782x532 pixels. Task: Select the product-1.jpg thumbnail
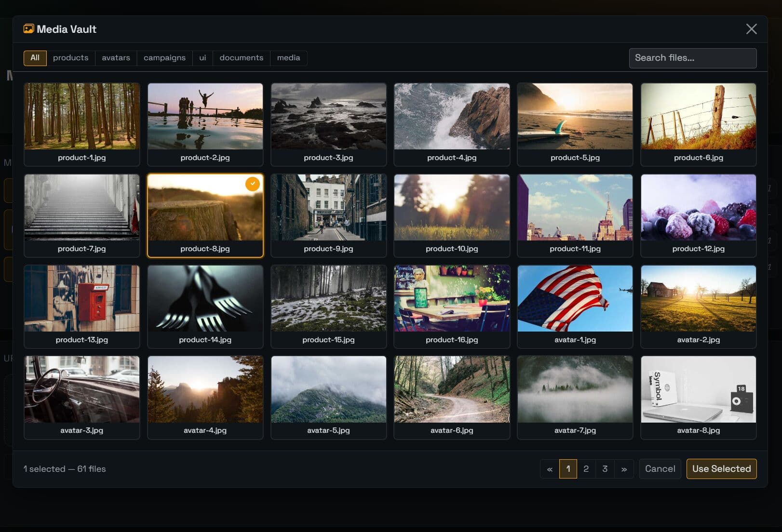[x=81, y=116]
